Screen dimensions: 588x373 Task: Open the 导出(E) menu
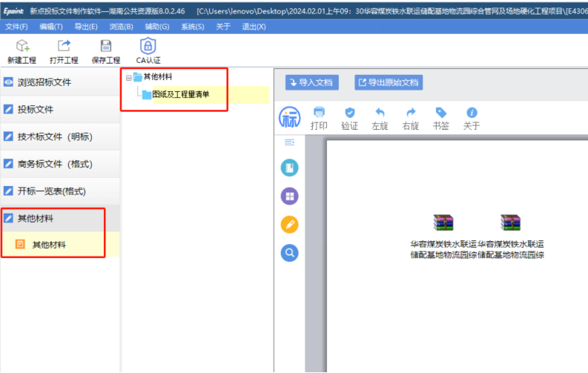click(x=86, y=27)
